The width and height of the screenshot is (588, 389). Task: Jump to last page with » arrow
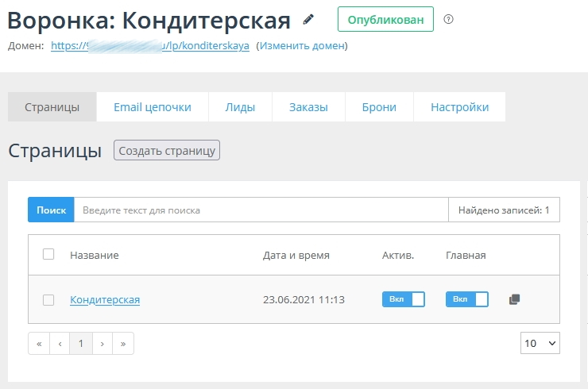(x=123, y=343)
